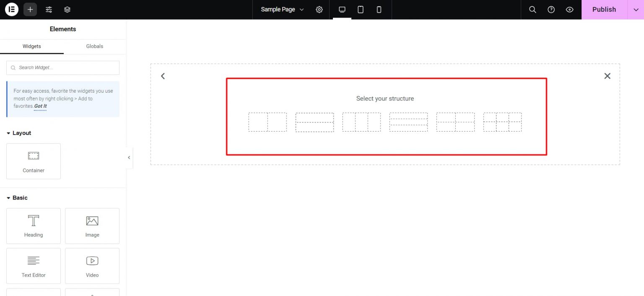Choose the Text Editor widget

(x=33, y=266)
